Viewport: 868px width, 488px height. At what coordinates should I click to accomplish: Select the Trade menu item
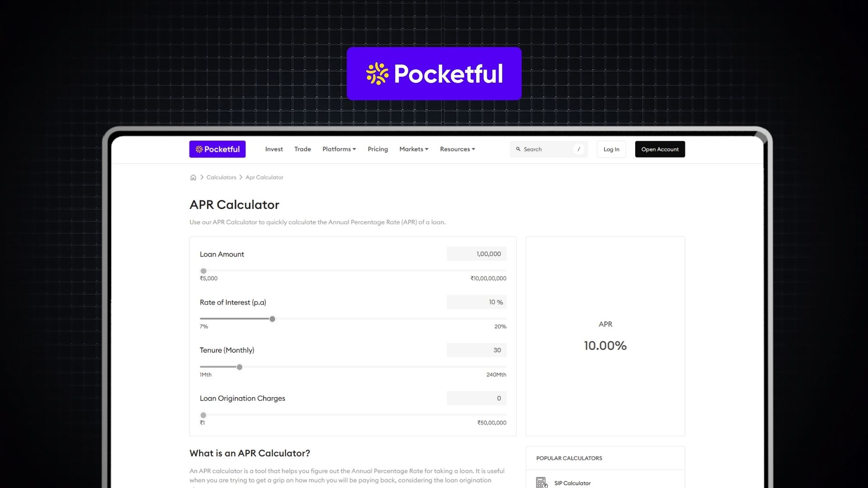302,149
